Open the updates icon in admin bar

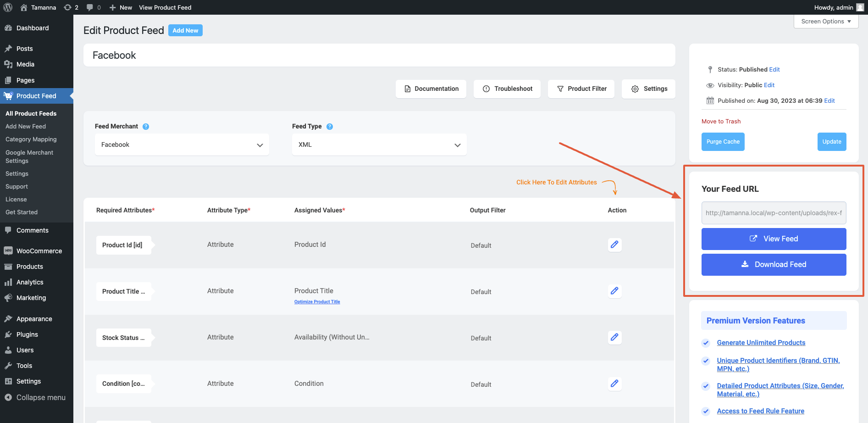coord(71,7)
